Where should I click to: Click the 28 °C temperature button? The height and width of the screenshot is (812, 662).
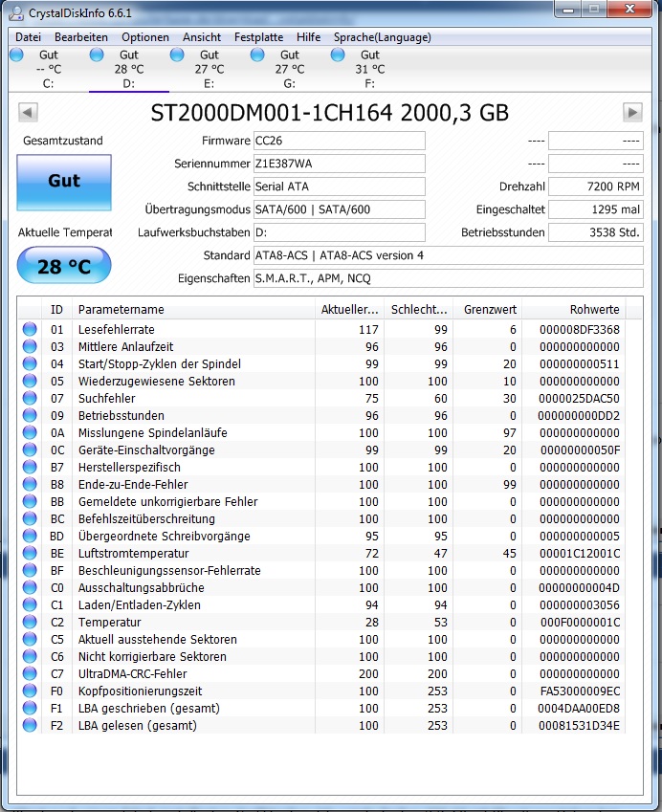[x=64, y=266]
